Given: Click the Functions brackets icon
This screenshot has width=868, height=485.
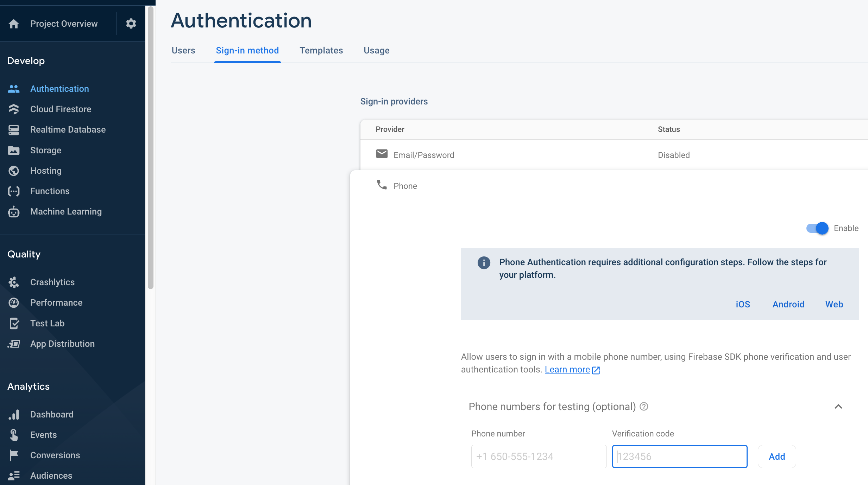Looking at the screenshot, I should coord(14,191).
